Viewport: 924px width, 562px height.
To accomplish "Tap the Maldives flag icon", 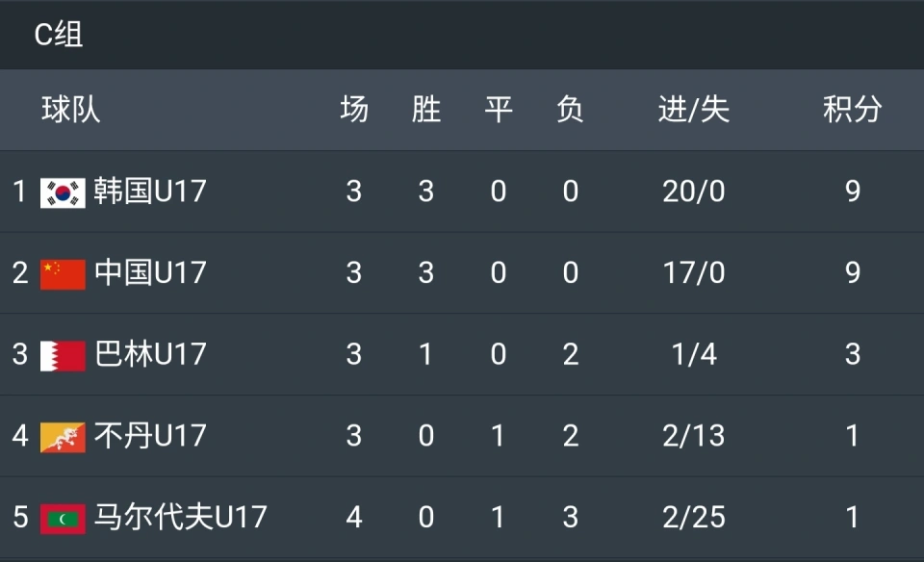I will [63, 519].
